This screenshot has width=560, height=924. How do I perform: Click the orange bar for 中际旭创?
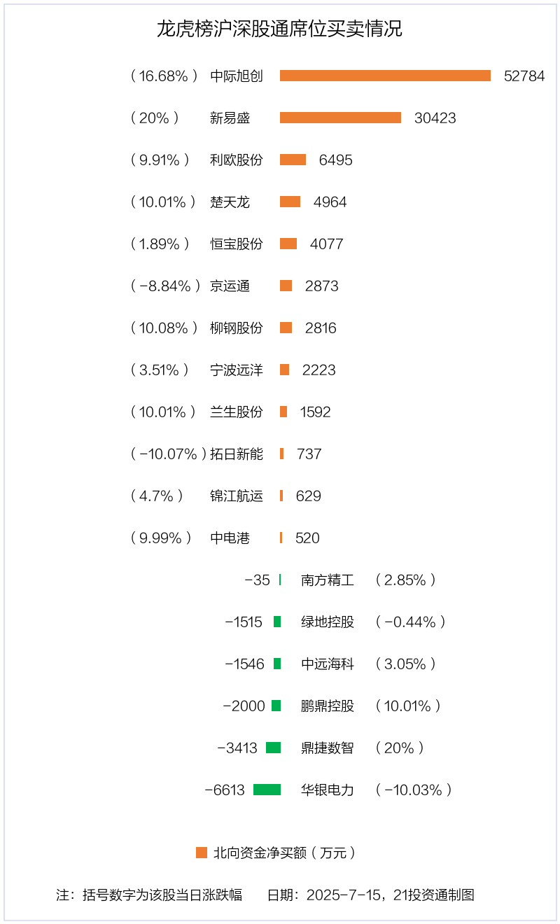point(385,76)
